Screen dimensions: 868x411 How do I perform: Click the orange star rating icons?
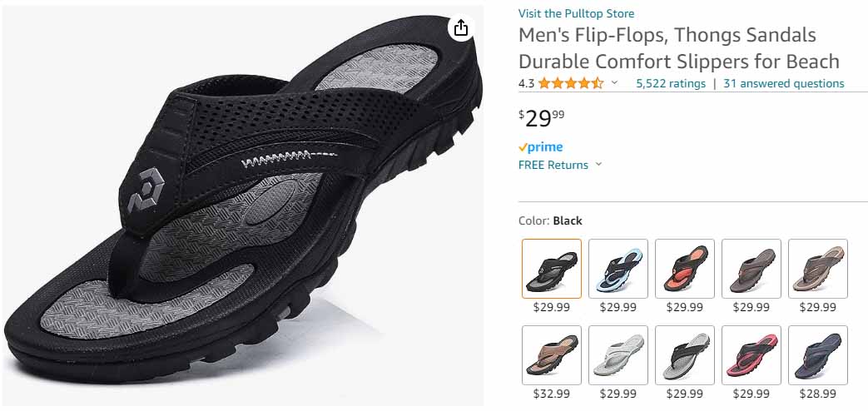tap(571, 83)
